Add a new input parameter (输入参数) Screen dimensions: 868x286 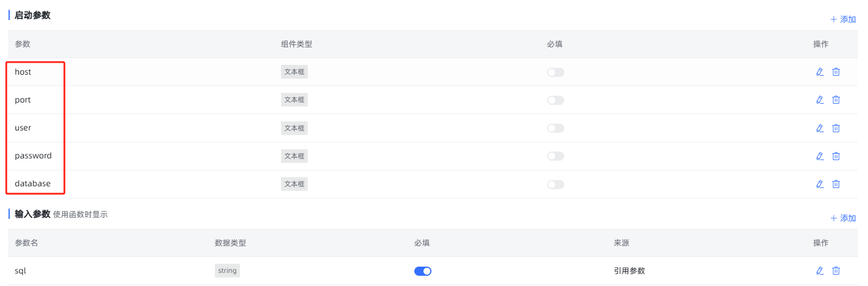843,218
